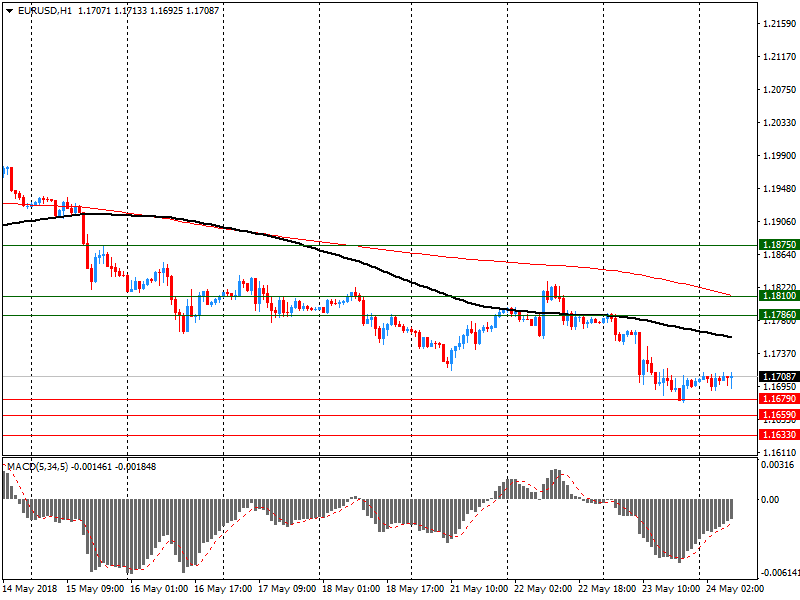Click the 14 May 2018 date marker
The image size is (800, 600).
click(30, 589)
